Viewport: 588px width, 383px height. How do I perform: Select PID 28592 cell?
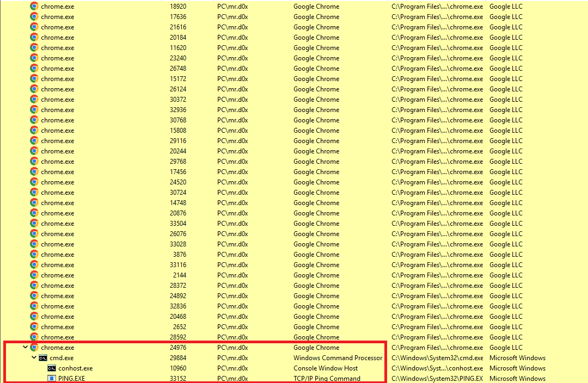177,337
